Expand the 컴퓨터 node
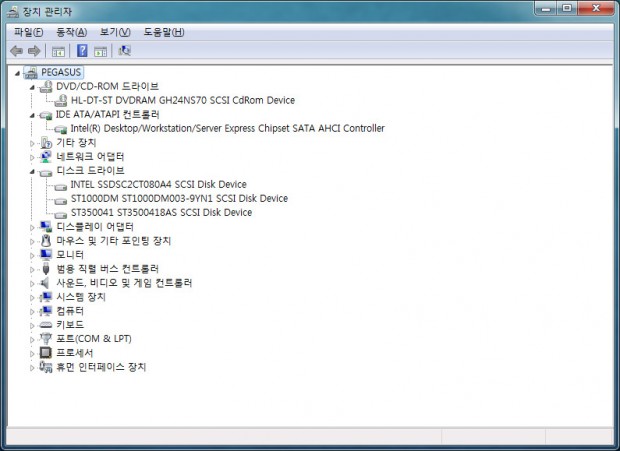The width and height of the screenshot is (620, 451). pos(32,311)
